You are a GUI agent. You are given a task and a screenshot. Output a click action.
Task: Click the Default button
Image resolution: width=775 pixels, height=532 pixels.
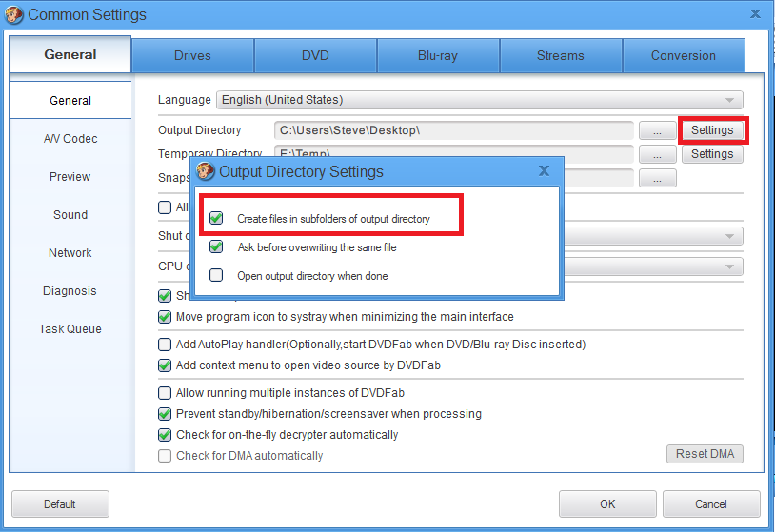60,503
